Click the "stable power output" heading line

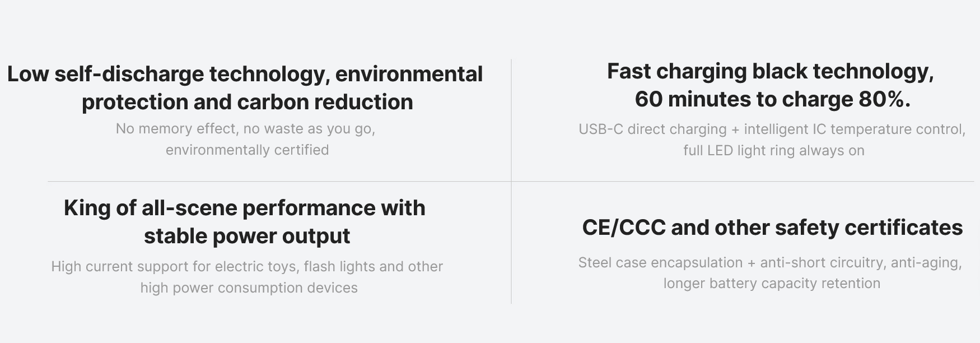pyautogui.click(x=247, y=236)
